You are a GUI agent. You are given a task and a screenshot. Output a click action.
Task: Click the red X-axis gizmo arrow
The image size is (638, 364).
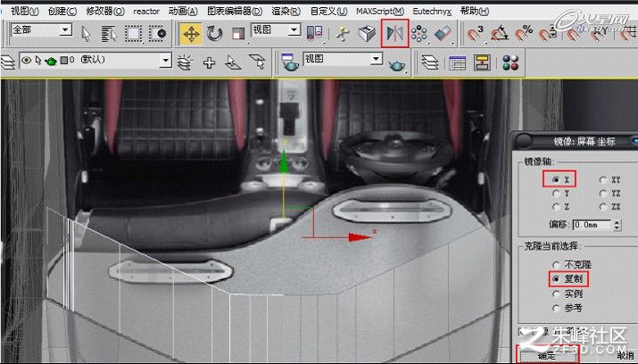[x=360, y=236]
